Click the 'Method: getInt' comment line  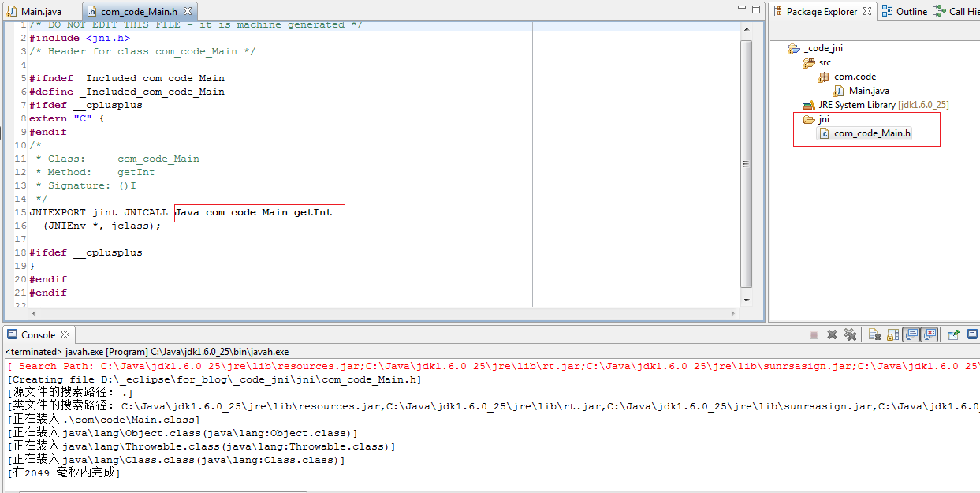[95, 172]
